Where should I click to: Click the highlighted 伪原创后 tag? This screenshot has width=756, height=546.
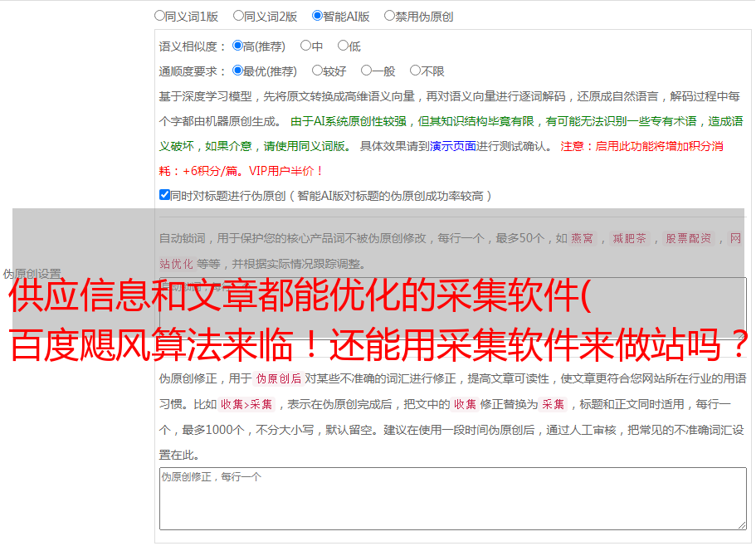279,378
